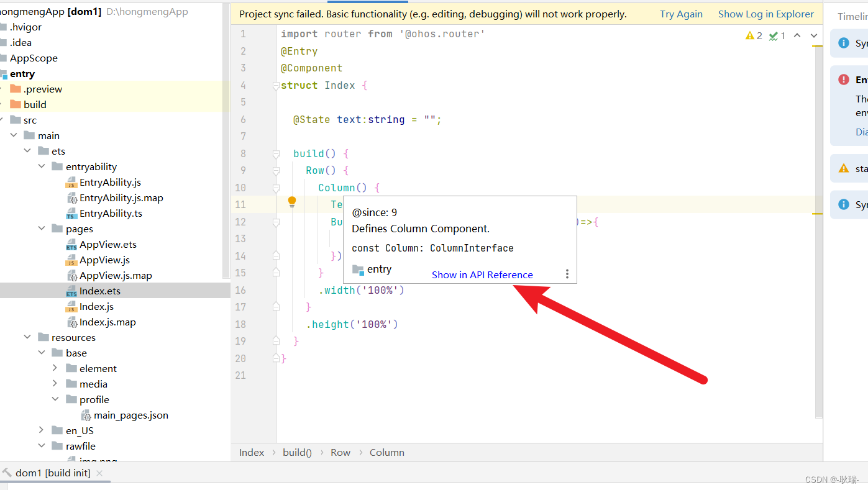This screenshot has width=868, height=490.
Task: Click the red error icon in notifications panel
Action: coord(843,79)
